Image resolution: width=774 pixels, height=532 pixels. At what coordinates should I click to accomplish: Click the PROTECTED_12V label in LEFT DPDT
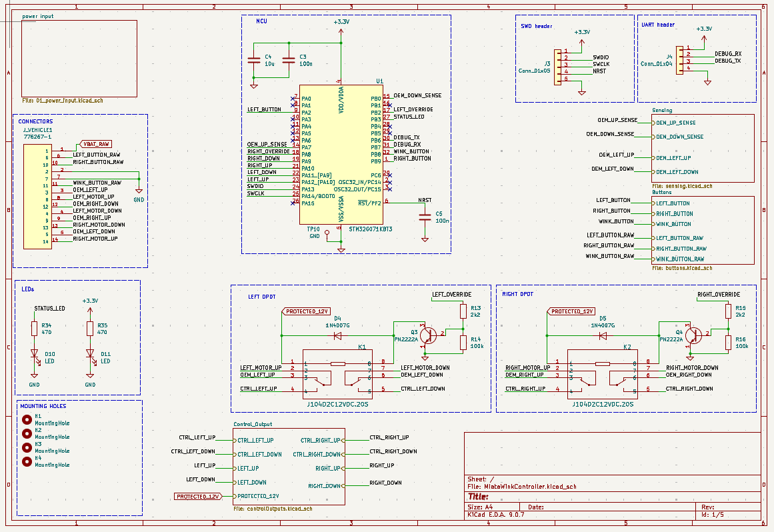click(305, 311)
